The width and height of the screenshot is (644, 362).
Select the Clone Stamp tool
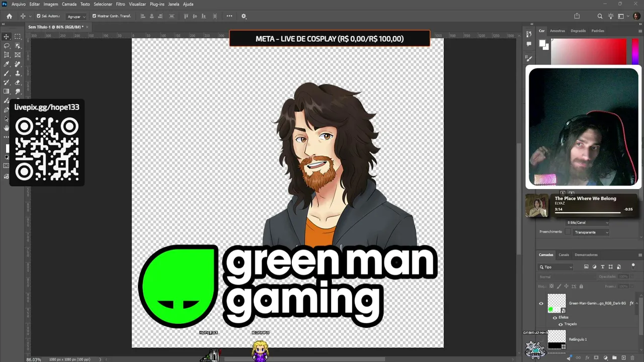[x=18, y=73]
